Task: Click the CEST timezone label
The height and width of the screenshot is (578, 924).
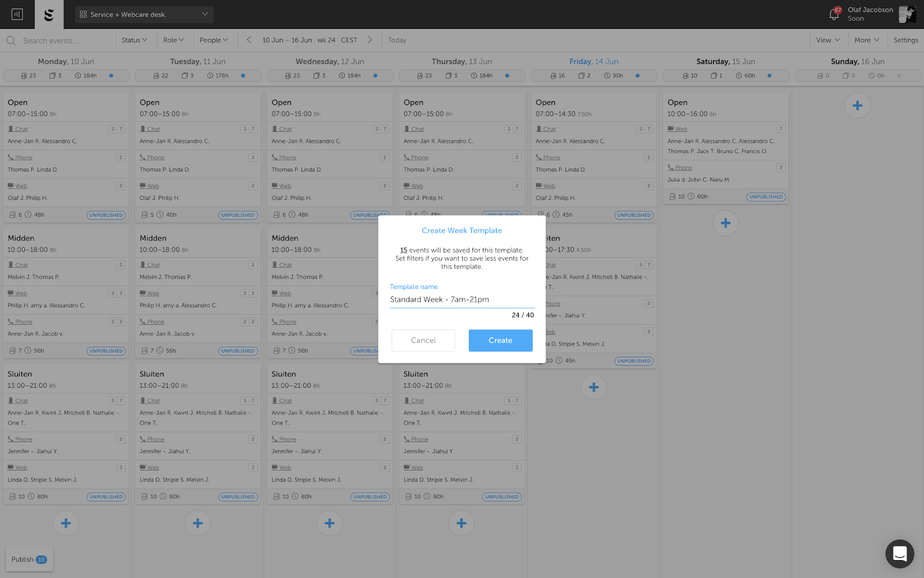Action: tap(349, 40)
